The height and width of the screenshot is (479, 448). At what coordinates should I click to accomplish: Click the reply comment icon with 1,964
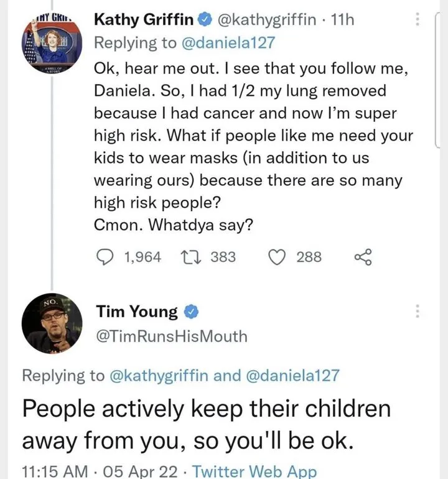pos(105,256)
